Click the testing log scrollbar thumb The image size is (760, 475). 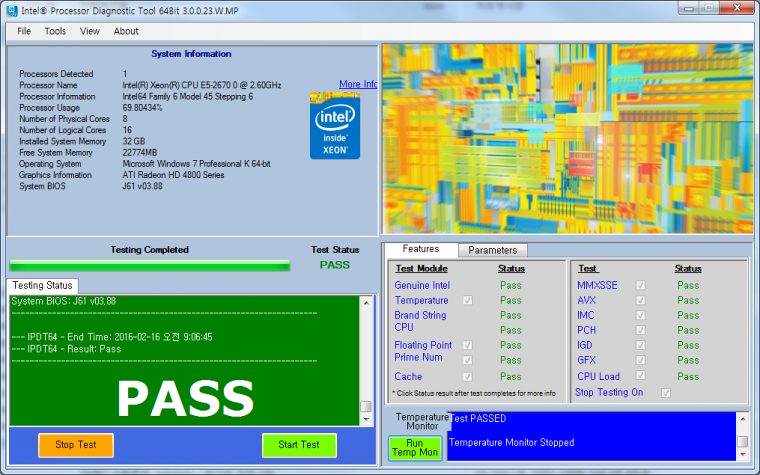point(366,406)
